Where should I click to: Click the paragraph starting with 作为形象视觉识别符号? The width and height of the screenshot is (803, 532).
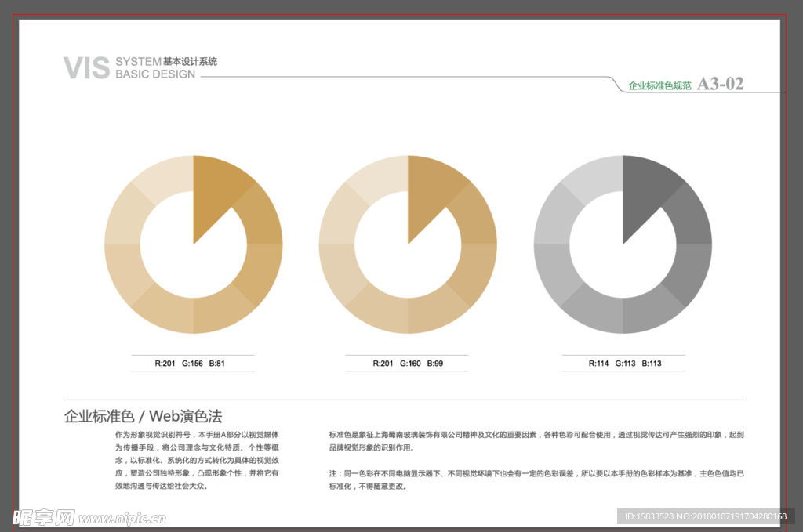tap(196, 460)
